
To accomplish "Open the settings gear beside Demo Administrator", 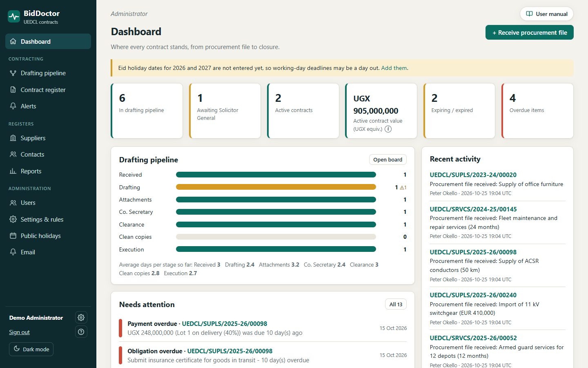I will [81, 317].
